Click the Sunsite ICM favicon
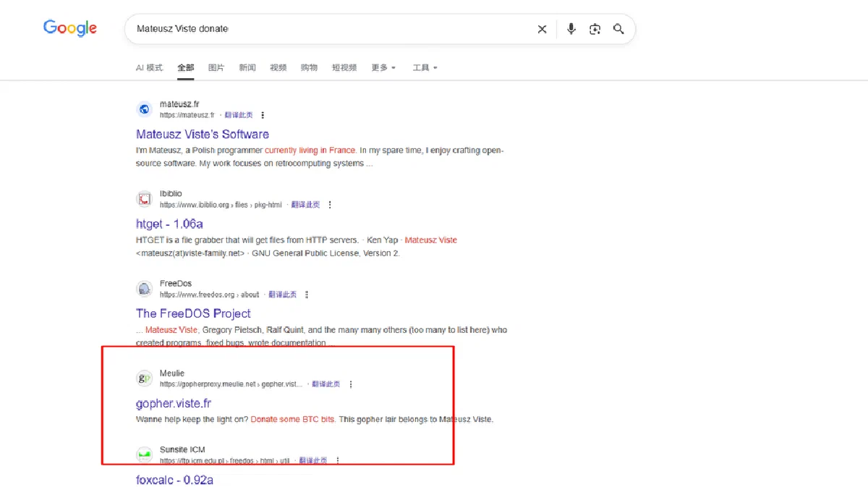The height and width of the screenshot is (490, 868). (x=145, y=455)
